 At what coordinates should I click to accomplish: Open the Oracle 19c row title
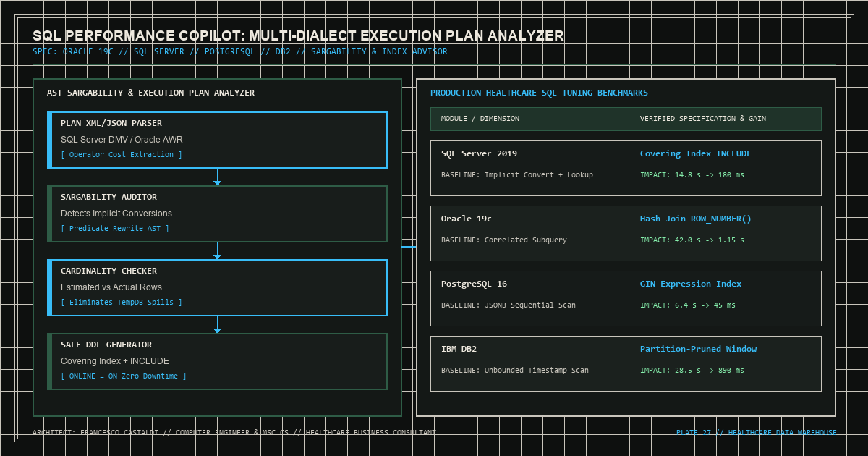tap(467, 219)
